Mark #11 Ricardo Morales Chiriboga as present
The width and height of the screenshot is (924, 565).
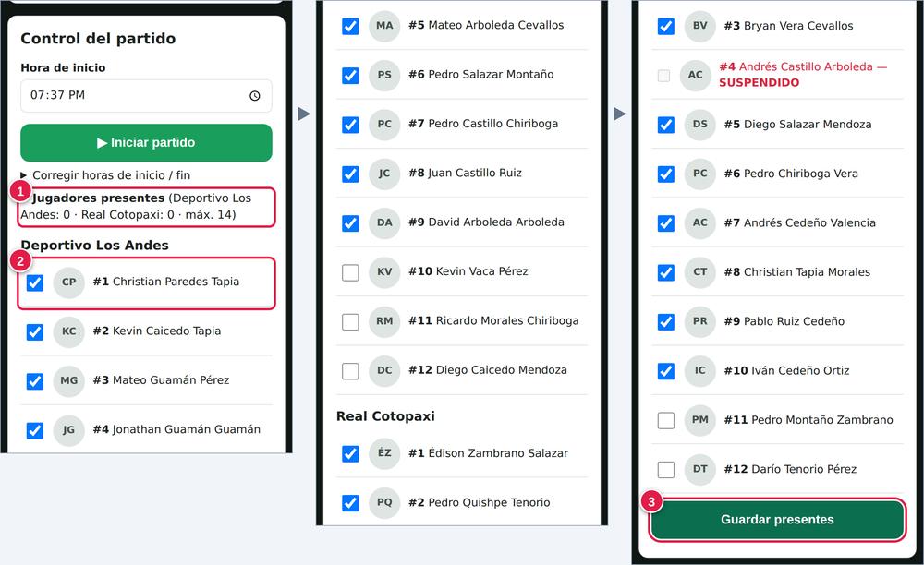(350, 322)
